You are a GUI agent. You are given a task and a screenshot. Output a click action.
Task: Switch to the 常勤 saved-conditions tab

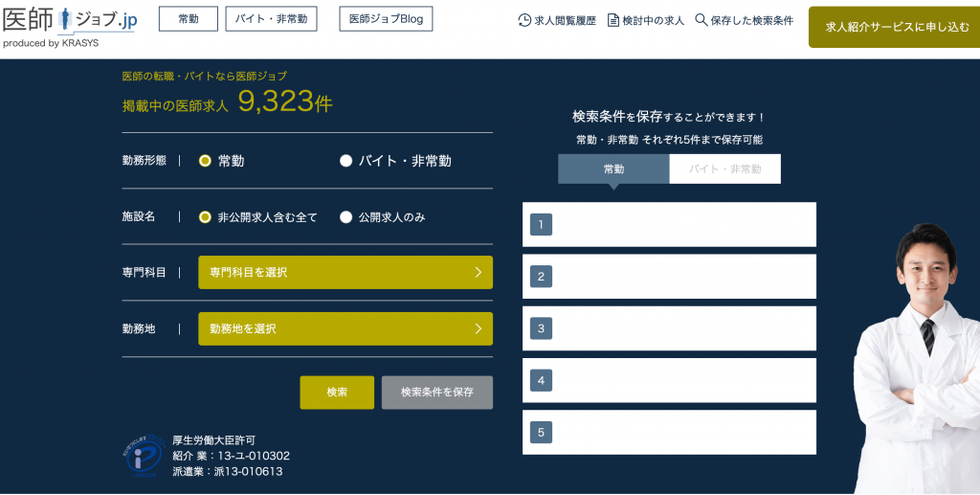(x=613, y=169)
